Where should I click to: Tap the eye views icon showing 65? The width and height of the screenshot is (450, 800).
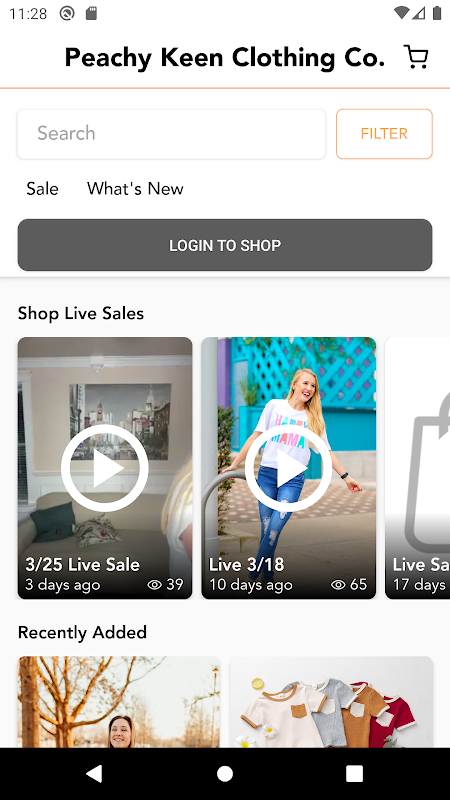click(338, 585)
